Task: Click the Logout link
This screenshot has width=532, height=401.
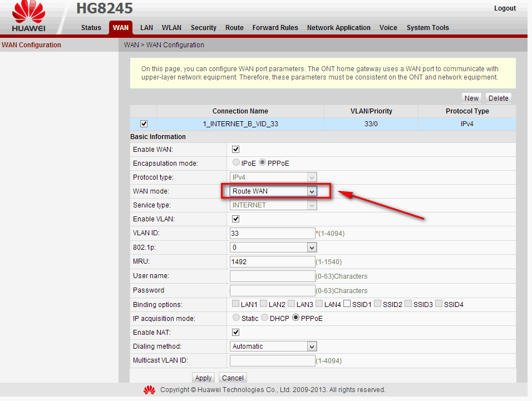Action: click(x=505, y=8)
